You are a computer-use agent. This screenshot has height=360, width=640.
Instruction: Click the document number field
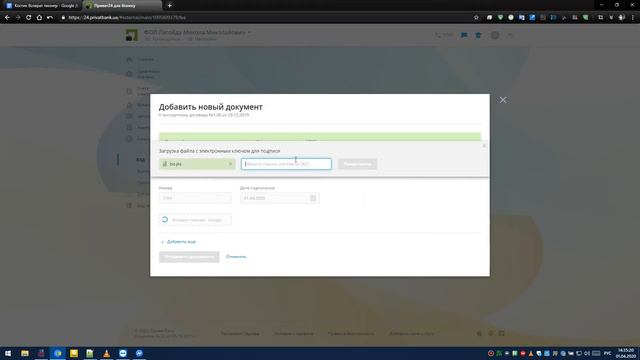click(x=195, y=198)
